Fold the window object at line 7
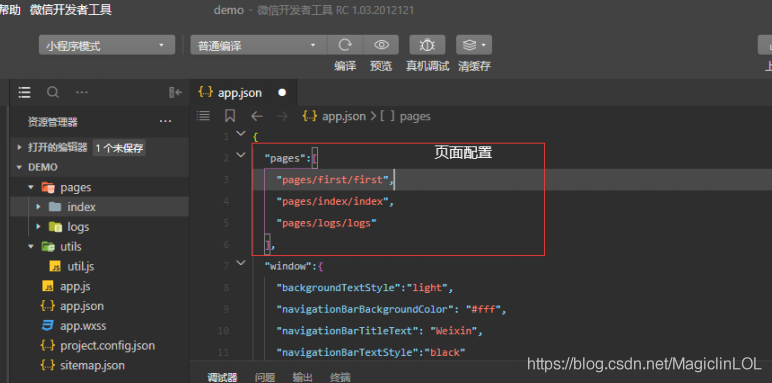Screen dimensions: 772x383 pyautogui.click(x=241, y=263)
